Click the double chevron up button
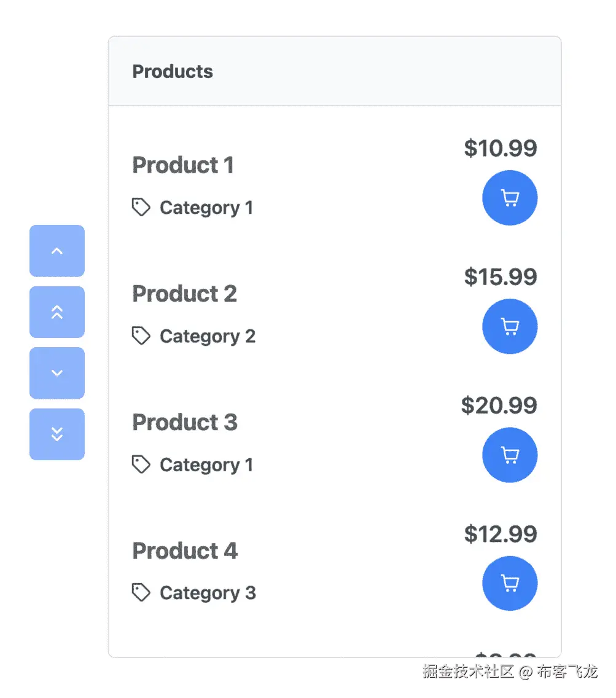 (57, 312)
